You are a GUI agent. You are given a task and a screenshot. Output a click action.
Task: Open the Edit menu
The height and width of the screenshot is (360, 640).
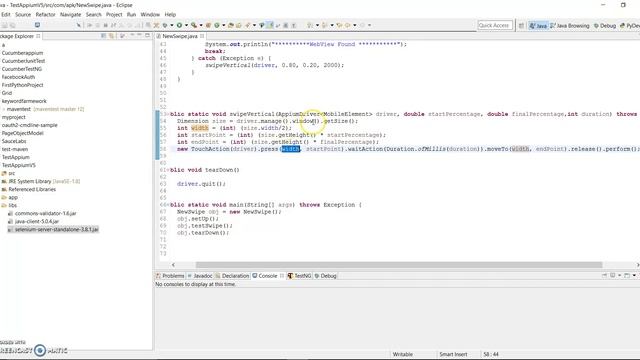[6, 14]
